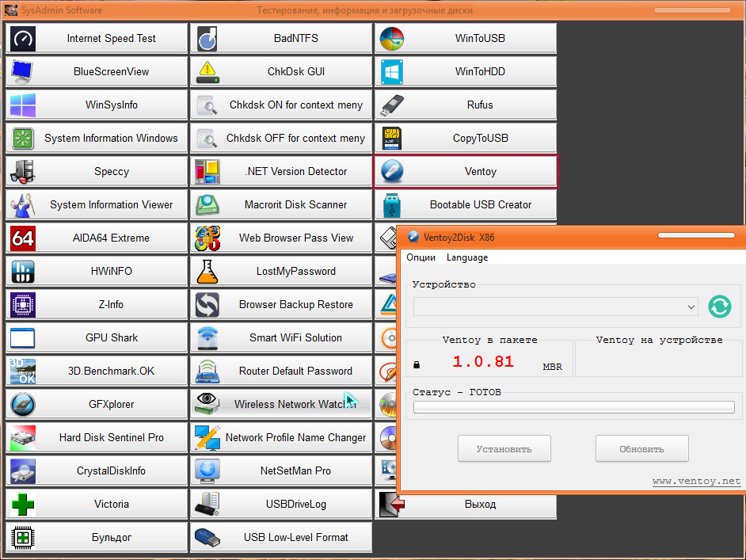This screenshot has height=560, width=746.
Task: Click the lock icon beside version 1.0.81
Action: click(x=417, y=365)
